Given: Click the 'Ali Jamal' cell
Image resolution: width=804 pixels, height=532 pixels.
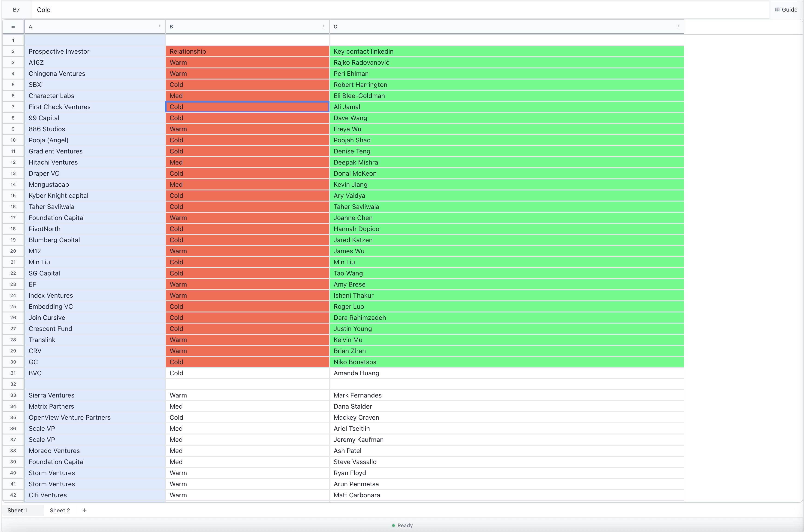Looking at the screenshot, I should coord(507,107).
